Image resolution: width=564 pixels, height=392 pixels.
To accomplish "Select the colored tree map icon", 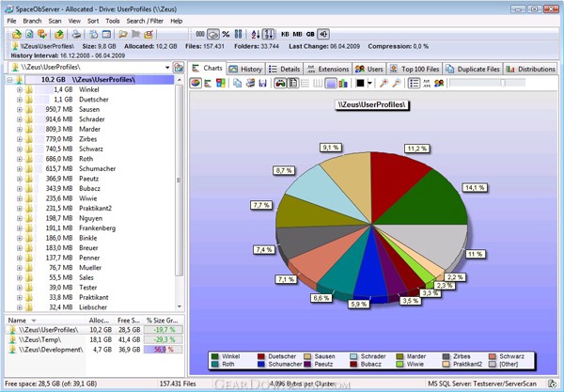I will (221, 84).
